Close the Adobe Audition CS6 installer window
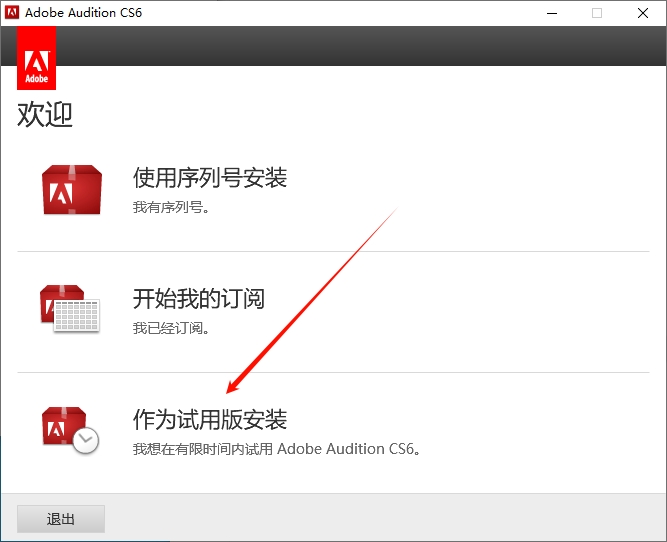This screenshot has height=542, width=667. [643, 13]
